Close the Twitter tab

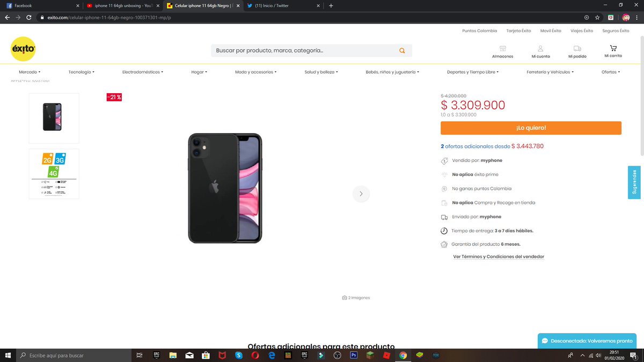pyautogui.click(x=319, y=5)
